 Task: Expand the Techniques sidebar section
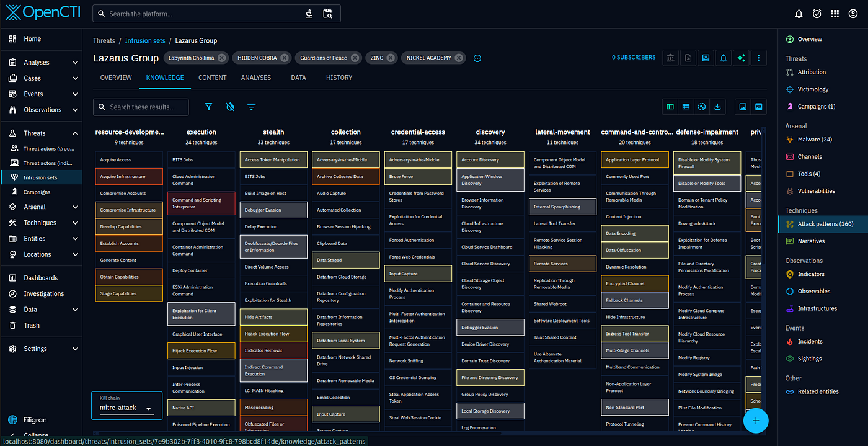75,223
